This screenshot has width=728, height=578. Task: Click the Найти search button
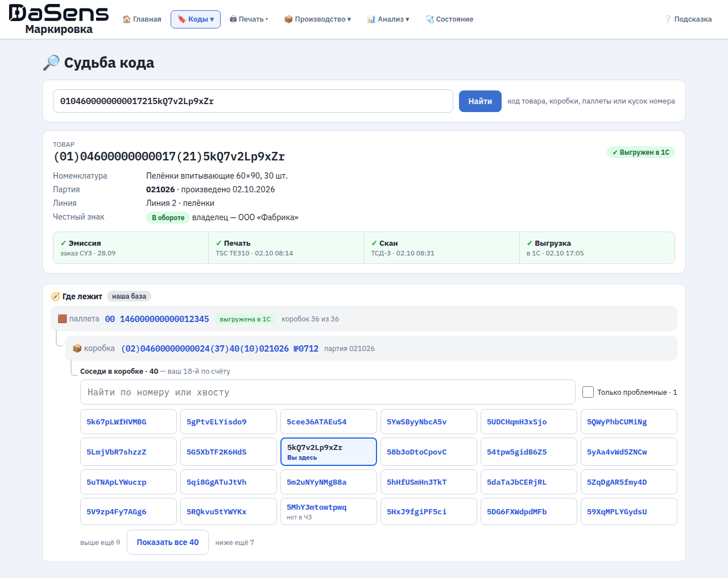click(x=480, y=101)
